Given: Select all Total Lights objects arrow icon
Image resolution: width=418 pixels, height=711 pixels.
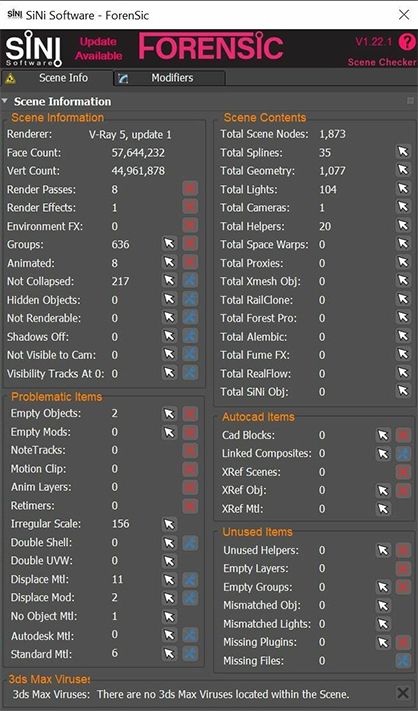Looking at the screenshot, I should tap(403, 189).
